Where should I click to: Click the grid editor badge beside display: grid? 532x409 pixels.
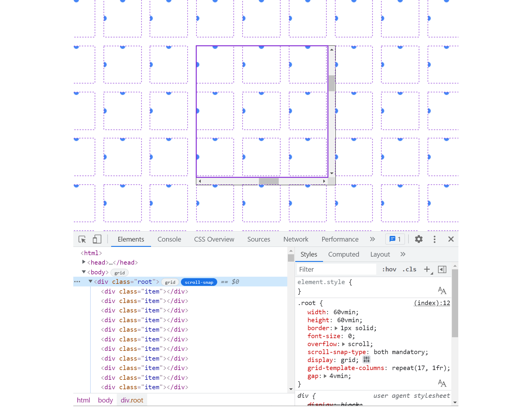pos(366,360)
